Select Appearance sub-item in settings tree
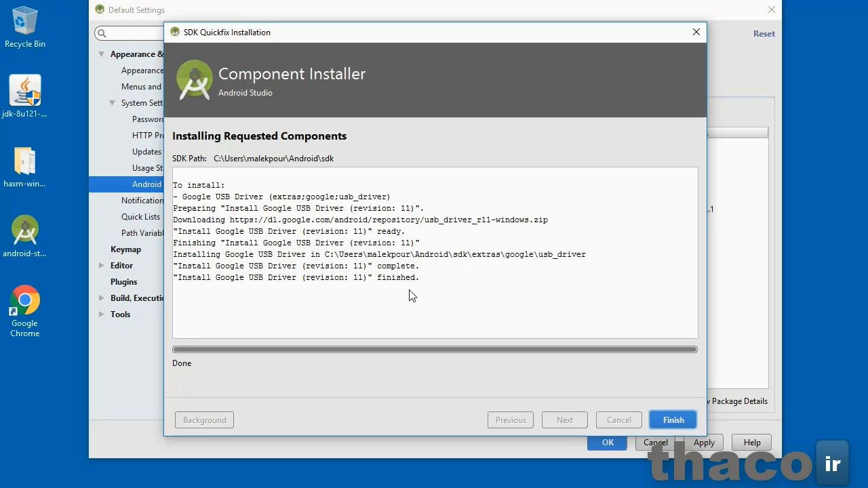868x488 pixels. point(142,70)
